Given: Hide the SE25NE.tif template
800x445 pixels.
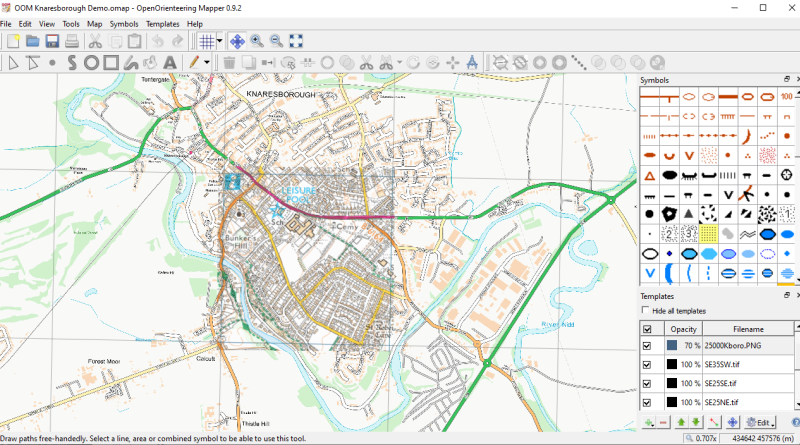Looking at the screenshot, I should tap(647, 402).
